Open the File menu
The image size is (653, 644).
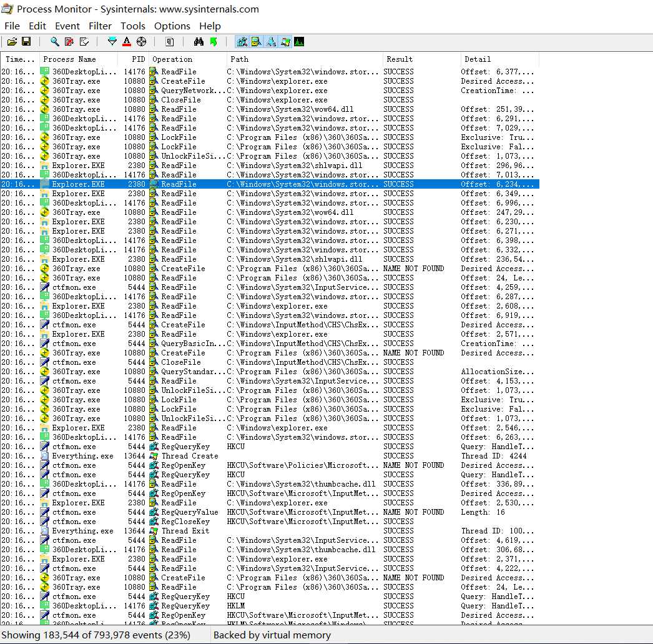coord(12,26)
